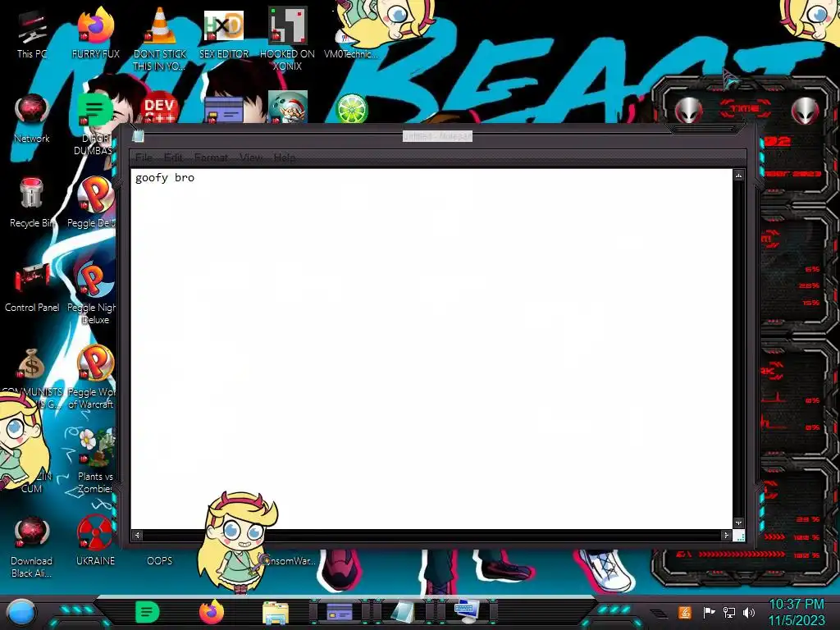The height and width of the screenshot is (630, 840).
Task: Select the HOOKED ON XONIX desktop icon
Action: coord(288,39)
